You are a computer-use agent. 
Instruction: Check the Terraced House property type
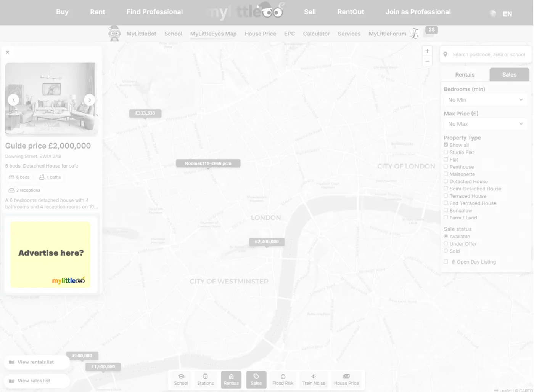446,195
